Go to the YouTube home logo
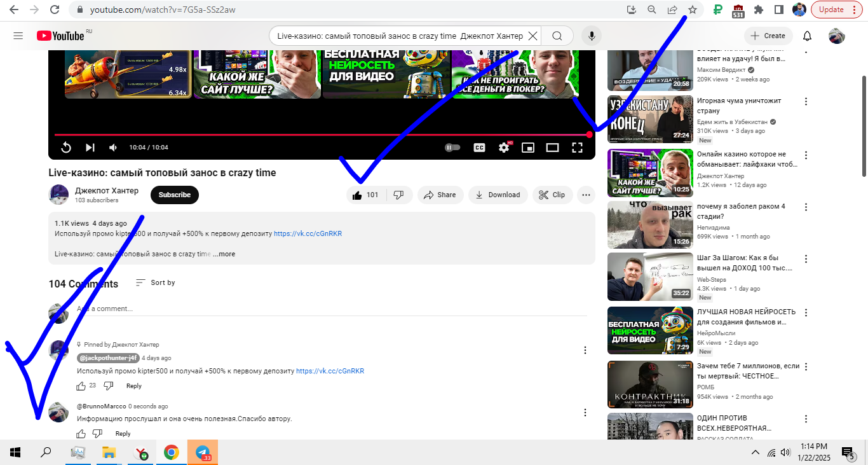 click(60, 36)
